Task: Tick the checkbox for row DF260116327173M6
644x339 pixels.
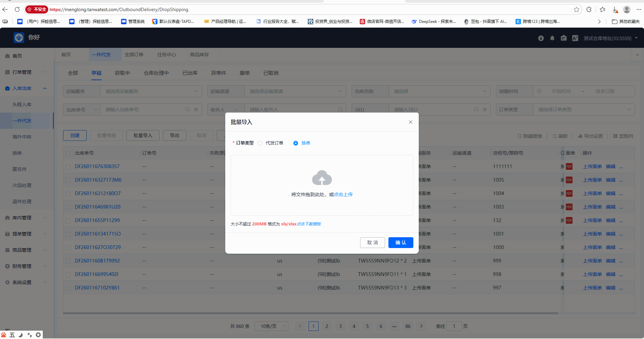Action: 68,180
